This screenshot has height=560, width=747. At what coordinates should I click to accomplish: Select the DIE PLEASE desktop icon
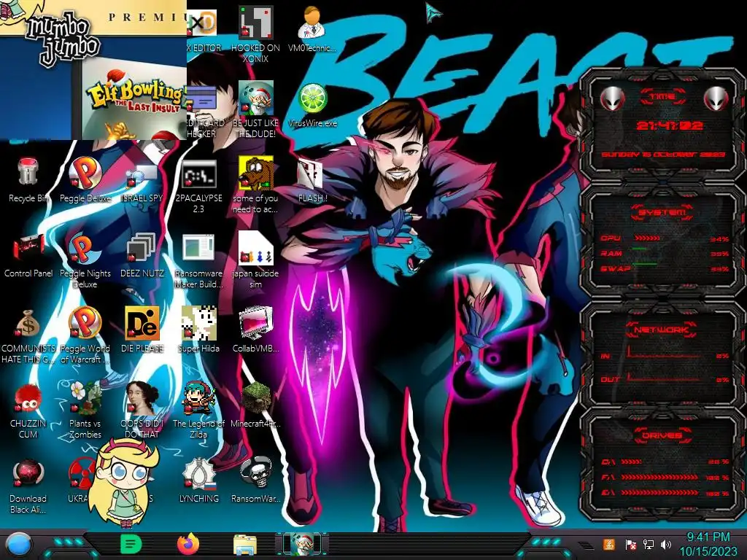tap(142, 330)
